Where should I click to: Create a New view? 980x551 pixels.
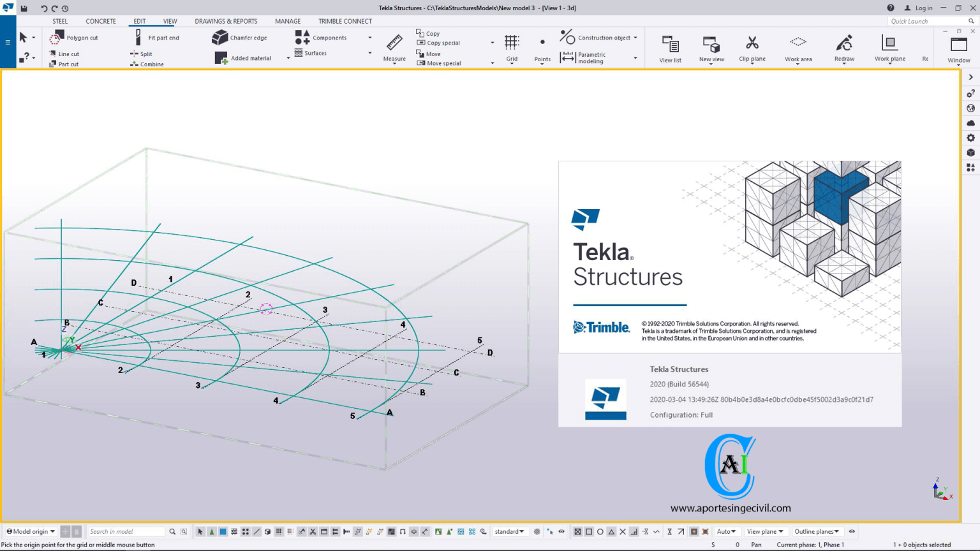tap(711, 48)
